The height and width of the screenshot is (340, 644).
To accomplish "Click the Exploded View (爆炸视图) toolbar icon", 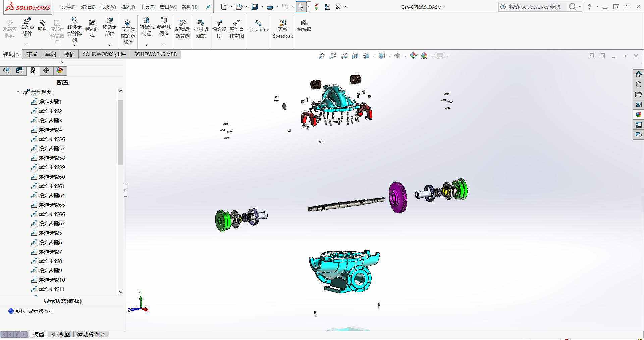I will click(x=219, y=29).
